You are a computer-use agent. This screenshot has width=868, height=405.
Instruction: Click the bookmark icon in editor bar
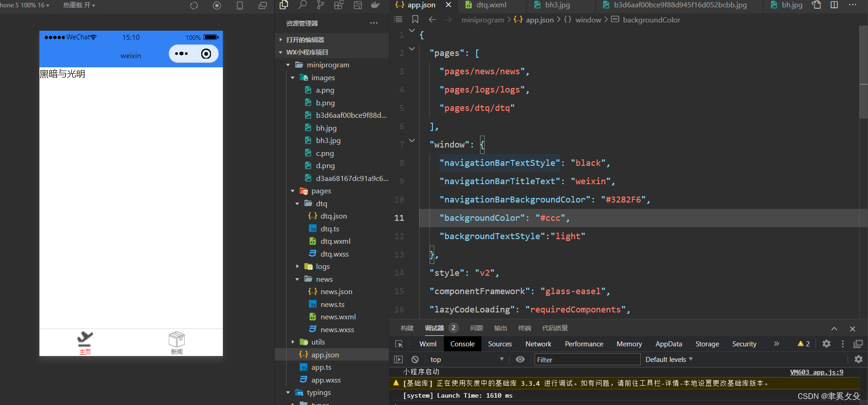415,19
